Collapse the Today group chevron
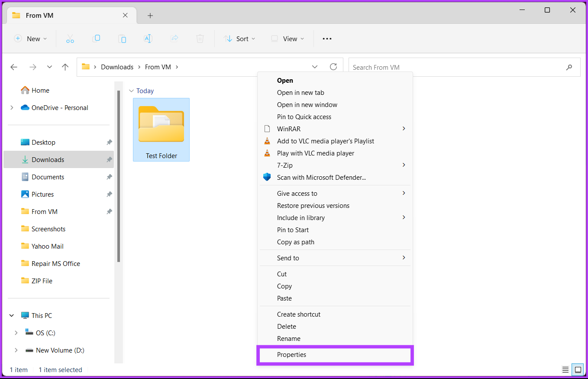Screen dimensions: 588x379 pyautogui.click(x=131, y=91)
